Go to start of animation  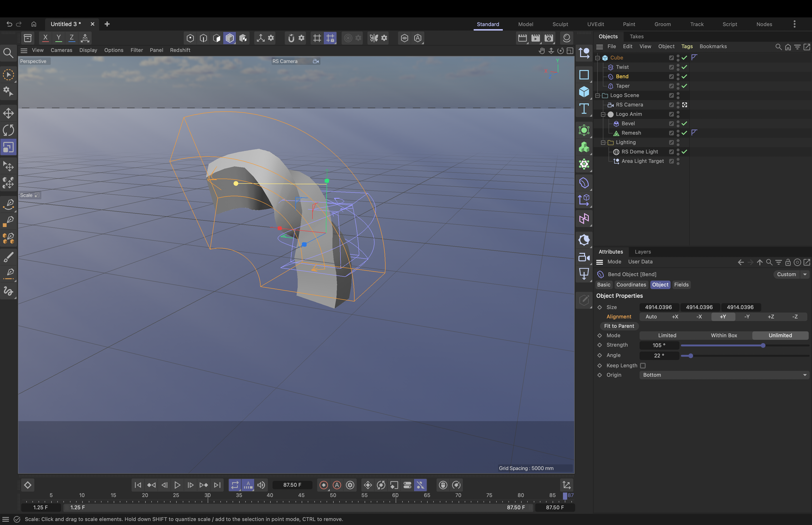(138, 485)
